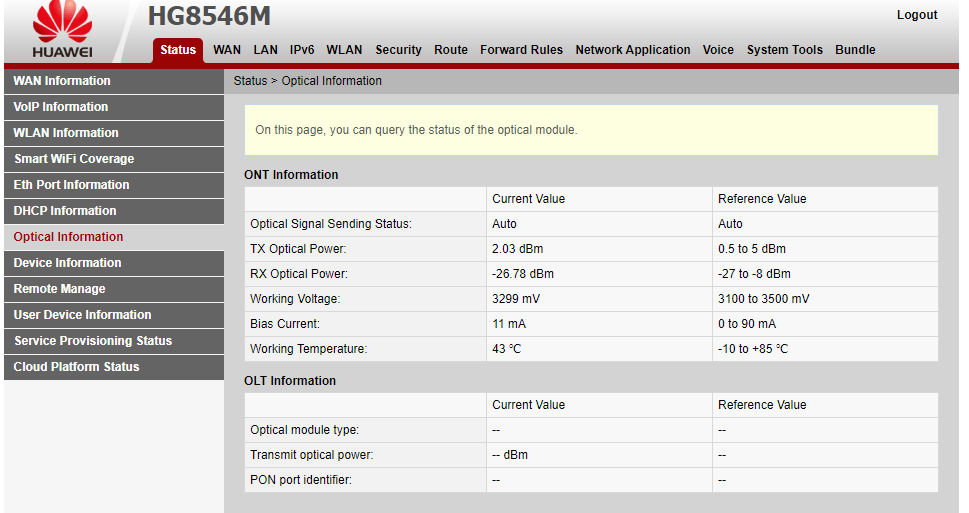
Task: Click the voltage value '3299 mV'
Action: pyautogui.click(x=515, y=299)
